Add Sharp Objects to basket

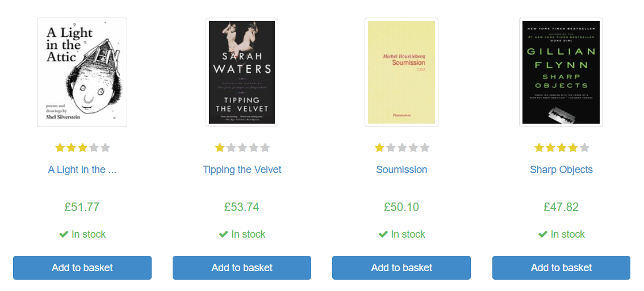point(561,268)
